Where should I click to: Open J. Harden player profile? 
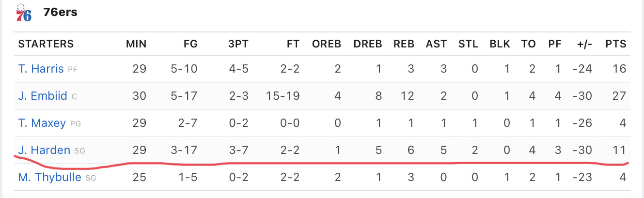click(x=44, y=150)
